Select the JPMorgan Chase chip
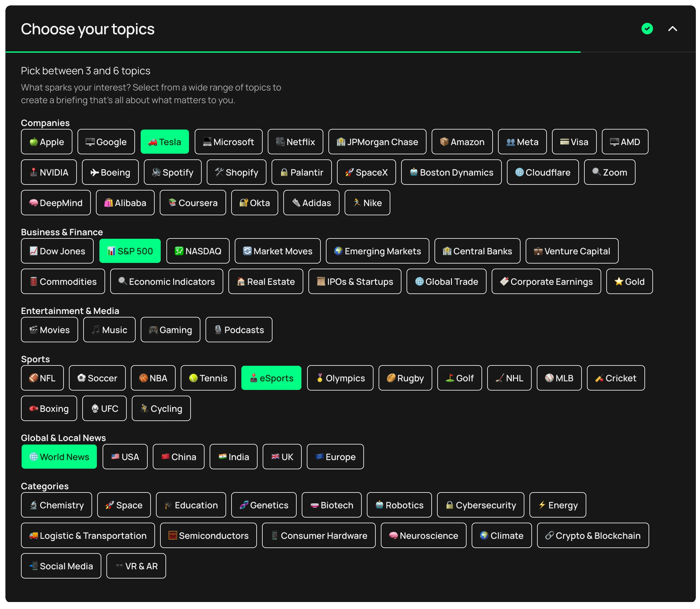700x609 pixels. [x=377, y=142]
